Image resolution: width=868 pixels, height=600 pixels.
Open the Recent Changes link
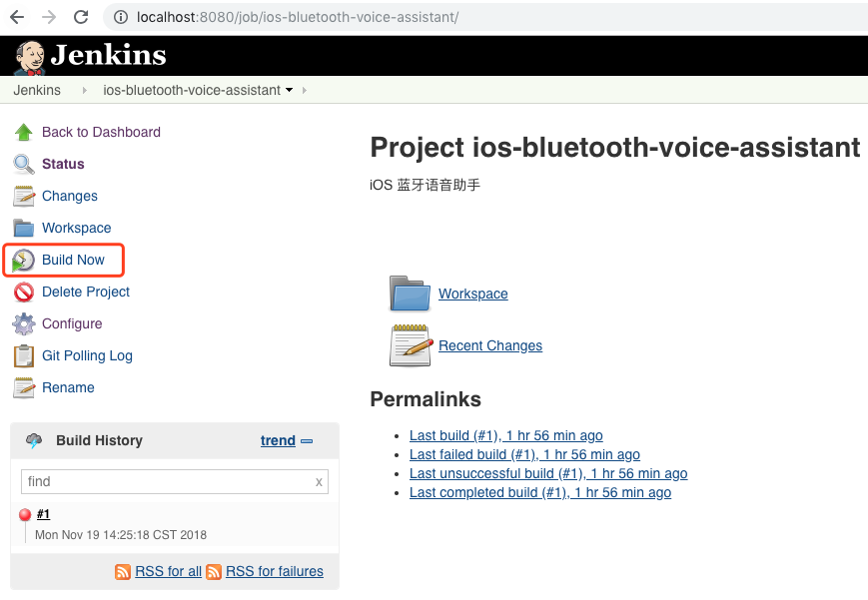coord(490,346)
